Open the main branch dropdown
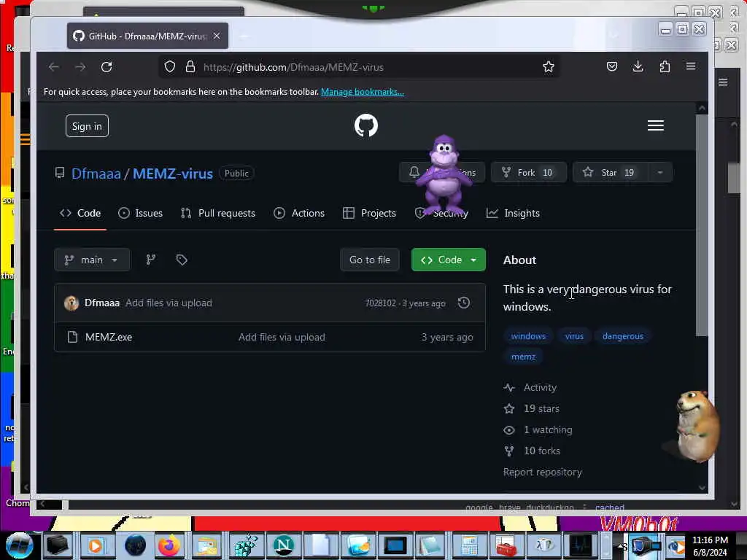The width and height of the screenshot is (747, 560). [x=92, y=260]
